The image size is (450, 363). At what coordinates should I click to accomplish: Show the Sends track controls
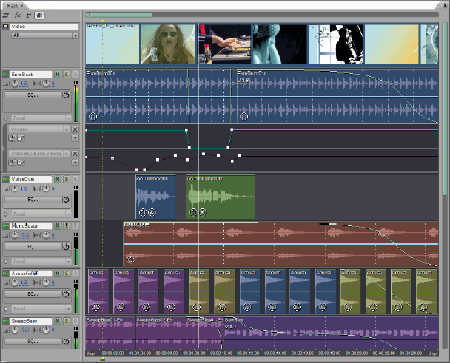pos(29,15)
